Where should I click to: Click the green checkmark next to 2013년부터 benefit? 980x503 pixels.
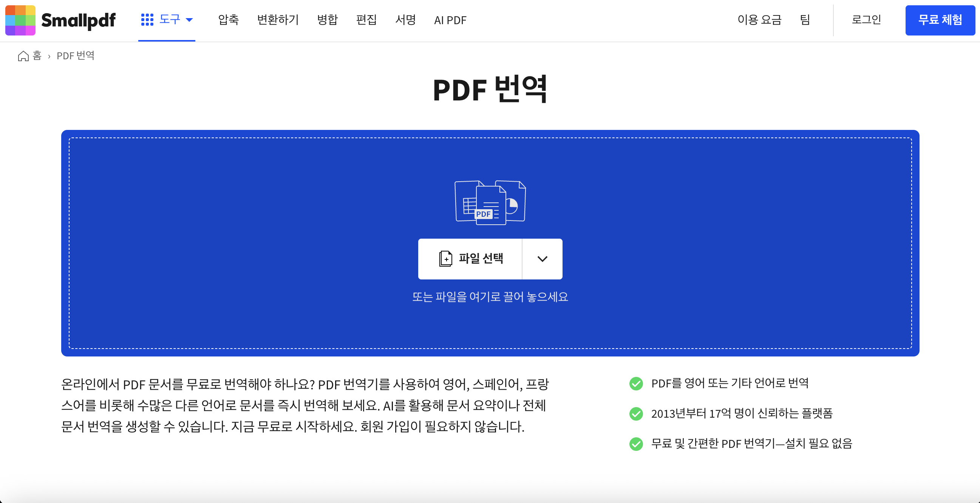(x=636, y=414)
